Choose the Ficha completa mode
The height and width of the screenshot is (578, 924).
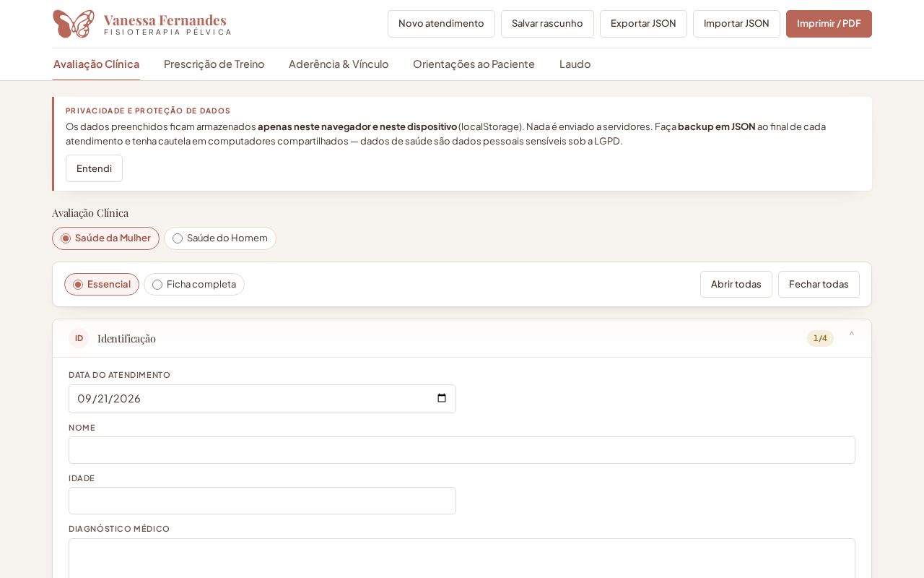click(194, 285)
